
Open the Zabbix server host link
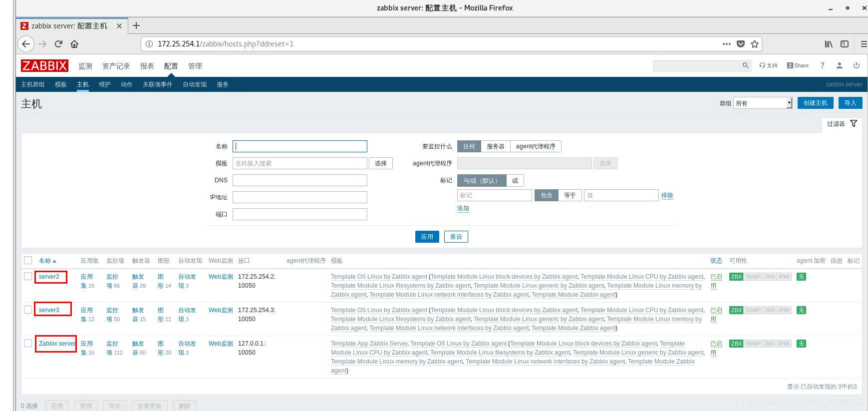coord(57,344)
